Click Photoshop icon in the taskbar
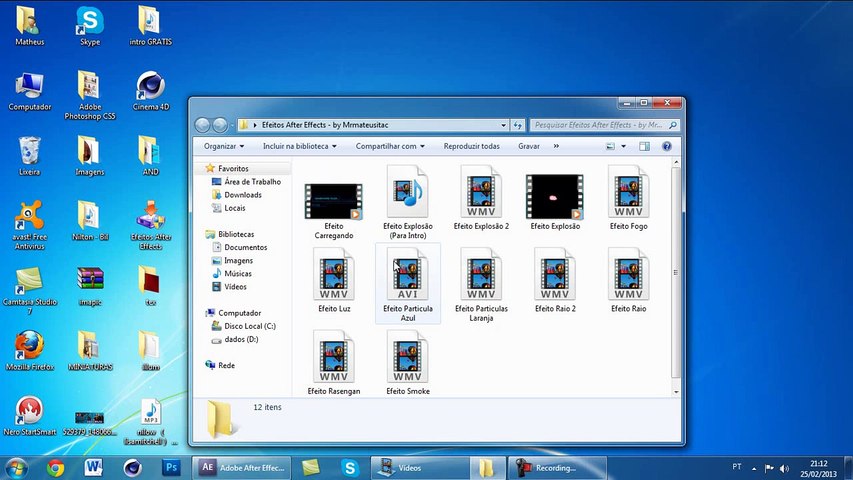 171,467
